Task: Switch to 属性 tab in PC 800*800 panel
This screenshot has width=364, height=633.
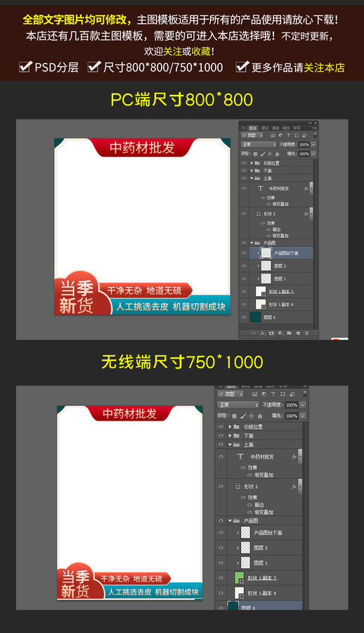Action: coord(286,128)
